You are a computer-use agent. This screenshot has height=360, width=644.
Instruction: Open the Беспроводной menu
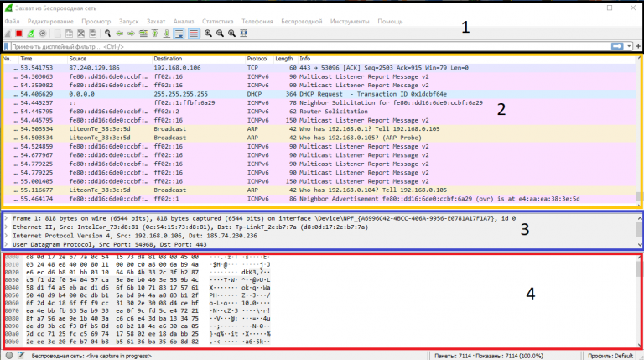coord(302,21)
